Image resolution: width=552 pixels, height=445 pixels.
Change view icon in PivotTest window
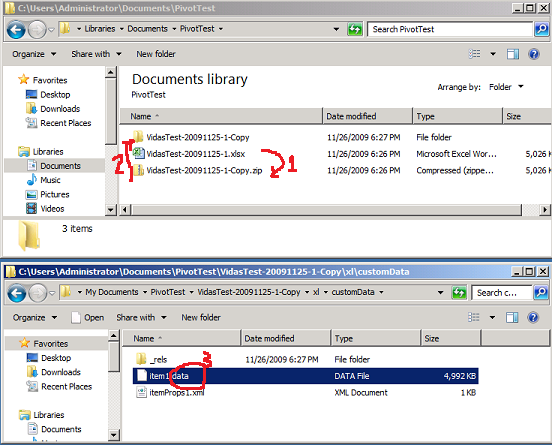(475, 54)
